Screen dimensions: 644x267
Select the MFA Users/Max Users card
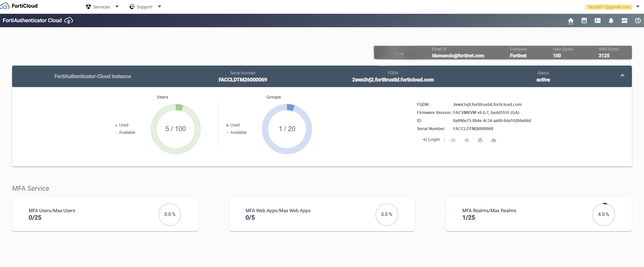pyautogui.click(x=105, y=215)
